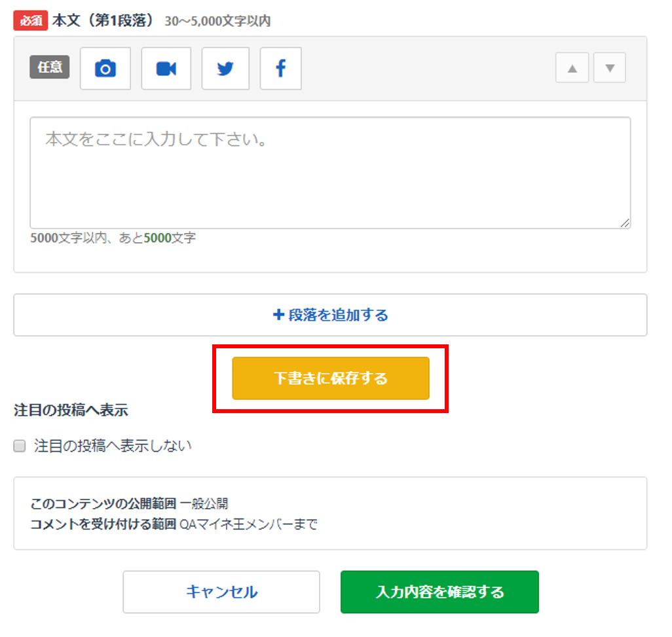Click the 本文（第1段落） label
The height and width of the screenshot is (637, 672).
click(103, 20)
